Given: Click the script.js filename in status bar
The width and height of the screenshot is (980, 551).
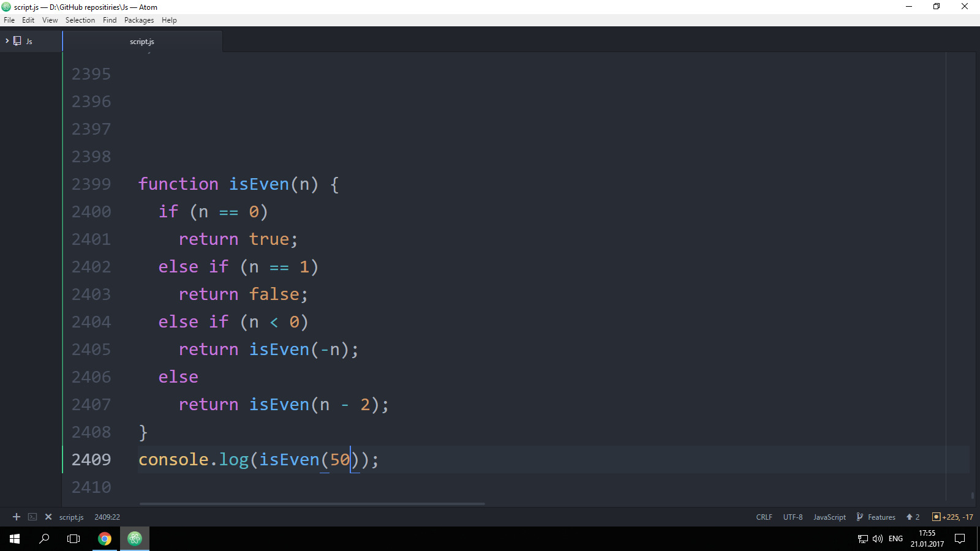Looking at the screenshot, I should pyautogui.click(x=71, y=517).
